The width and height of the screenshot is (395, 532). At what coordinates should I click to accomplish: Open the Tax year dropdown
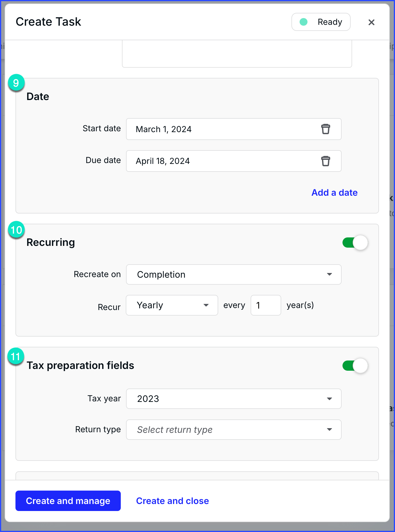pyautogui.click(x=233, y=399)
